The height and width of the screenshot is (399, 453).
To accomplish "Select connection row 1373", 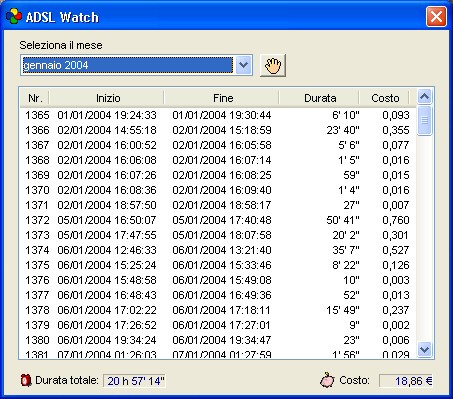I will (x=217, y=235).
